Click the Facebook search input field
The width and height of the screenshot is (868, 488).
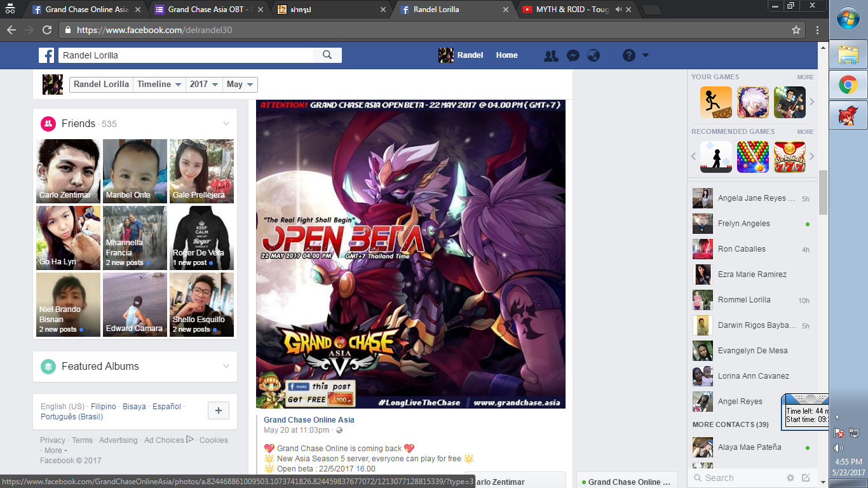coord(186,55)
